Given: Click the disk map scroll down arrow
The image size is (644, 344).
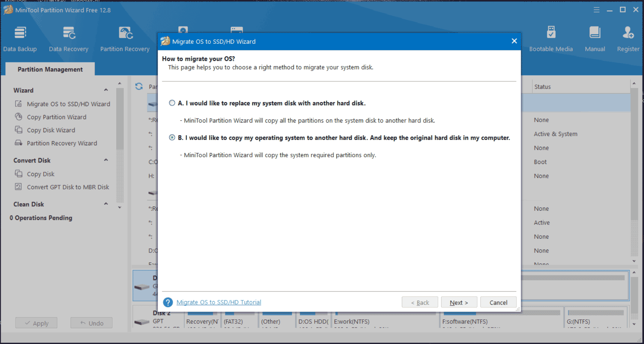Looking at the screenshot, I should (x=634, y=324).
